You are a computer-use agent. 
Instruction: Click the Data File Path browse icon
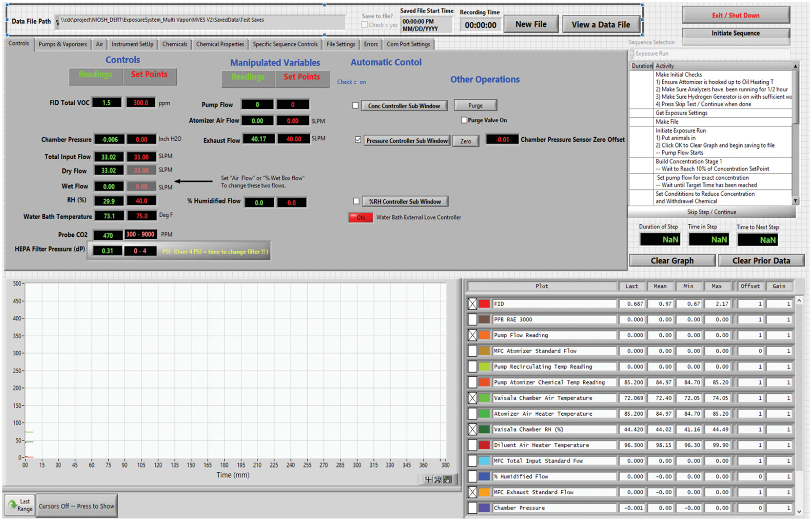click(57, 22)
